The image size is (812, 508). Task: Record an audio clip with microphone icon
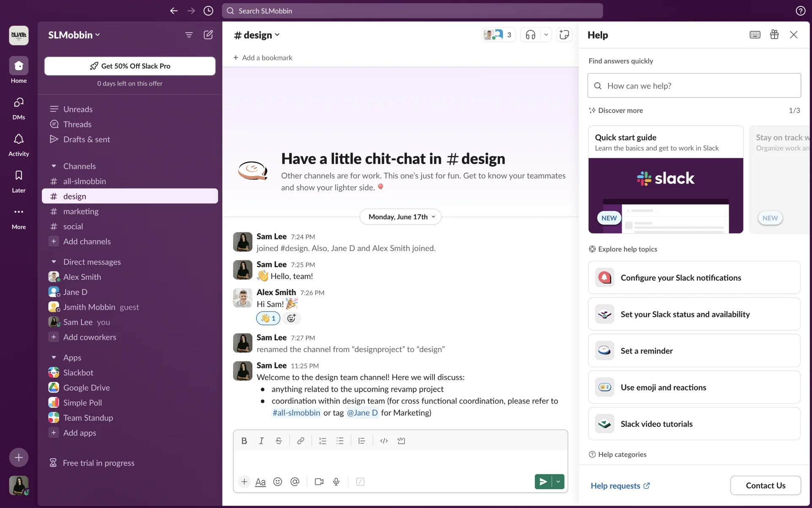pos(336,482)
